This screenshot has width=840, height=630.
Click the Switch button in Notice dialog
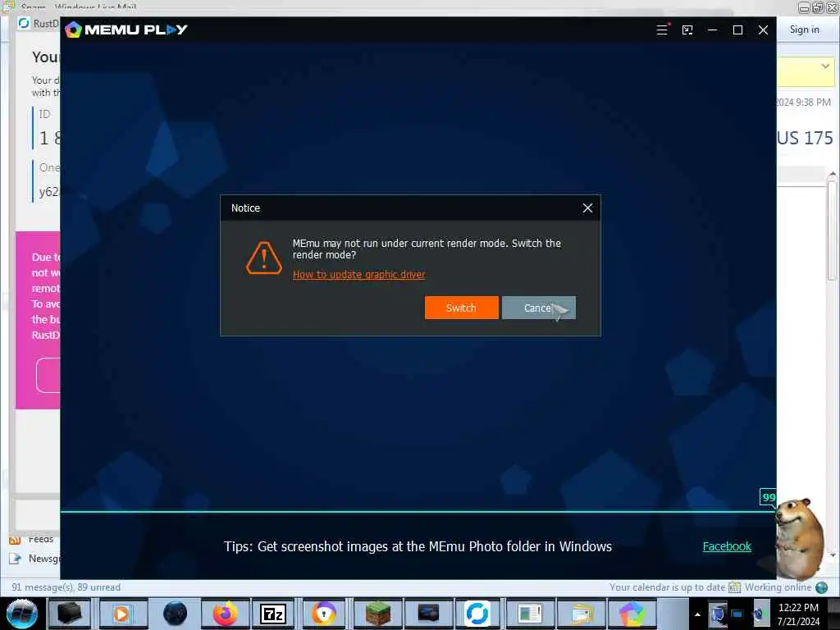461,308
